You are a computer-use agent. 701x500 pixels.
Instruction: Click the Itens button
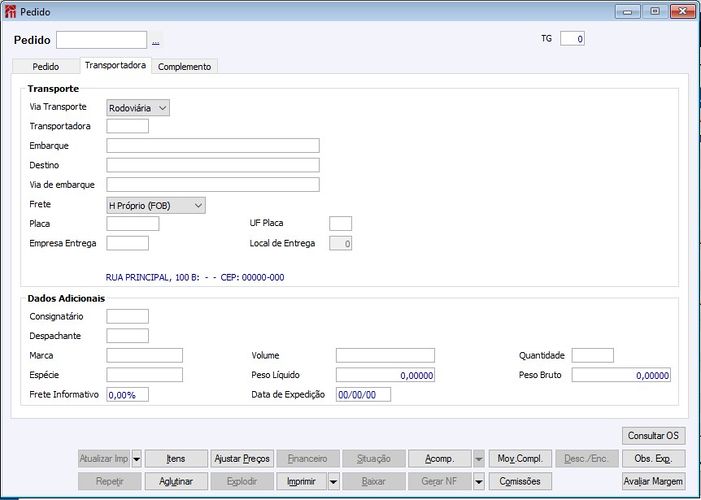coord(176,459)
